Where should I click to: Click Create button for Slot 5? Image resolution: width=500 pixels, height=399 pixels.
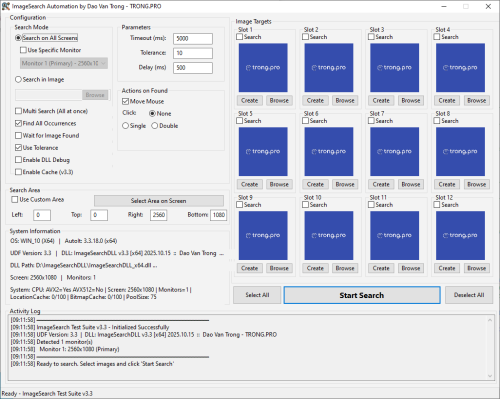point(250,185)
